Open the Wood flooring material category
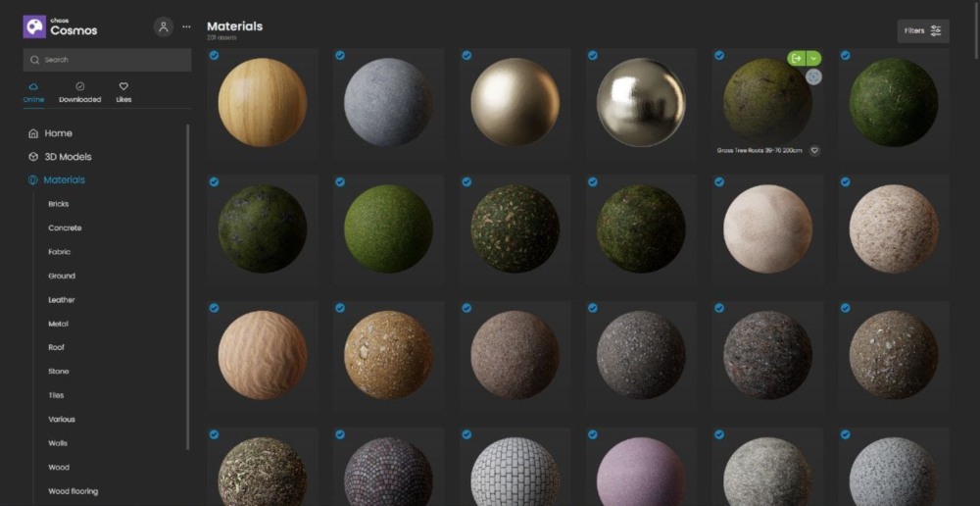This screenshot has width=980, height=506. pos(73,491)
